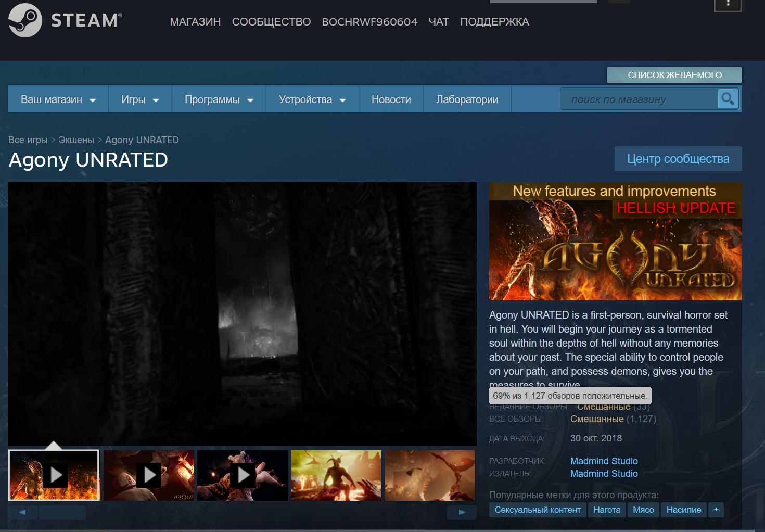The image size is (765, 532).
Task: Click the search magnifier icon
Action: coord(728,99)
